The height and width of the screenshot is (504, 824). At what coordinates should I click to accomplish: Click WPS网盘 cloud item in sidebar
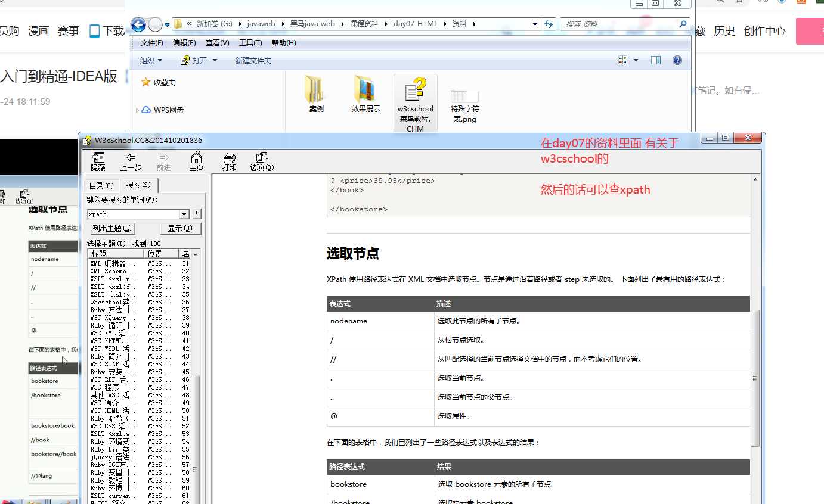(163, 110)
